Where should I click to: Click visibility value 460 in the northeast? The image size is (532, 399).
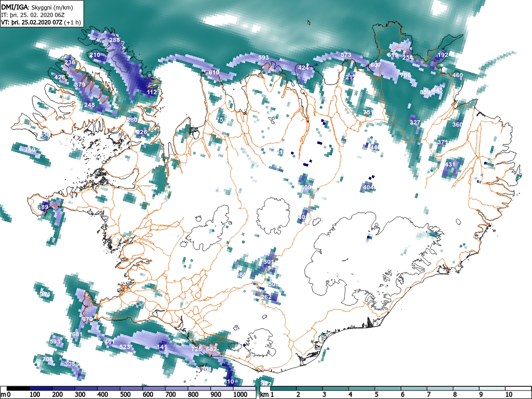point(458,76)
